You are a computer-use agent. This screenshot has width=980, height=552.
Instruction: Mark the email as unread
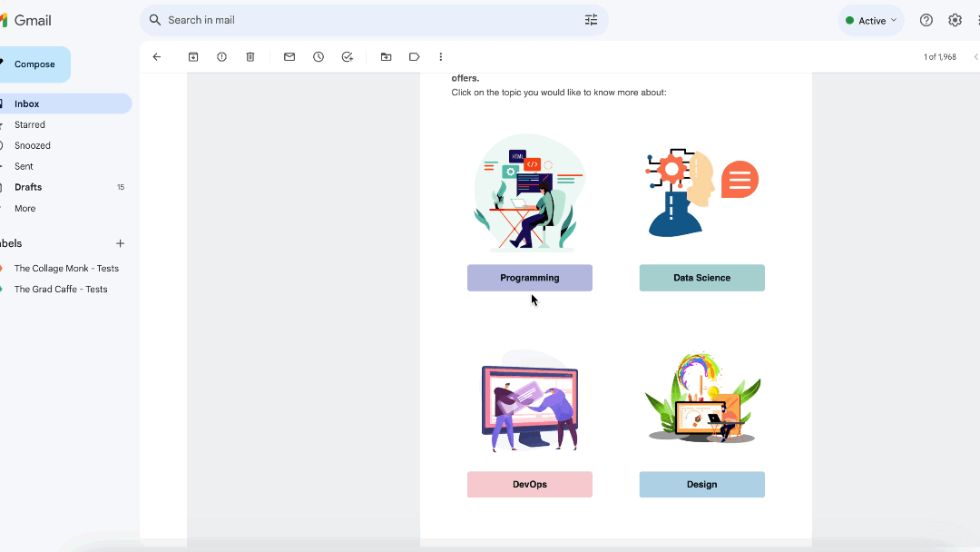289,56
